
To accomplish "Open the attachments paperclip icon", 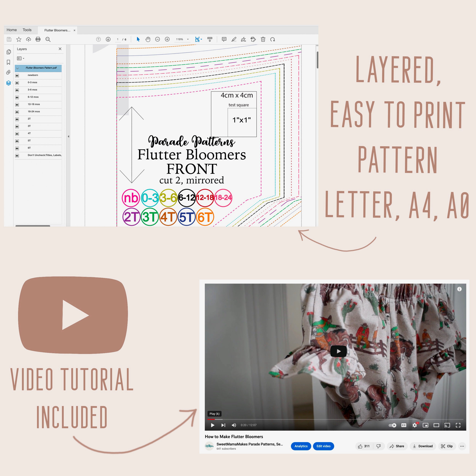I will pos(8,72).
